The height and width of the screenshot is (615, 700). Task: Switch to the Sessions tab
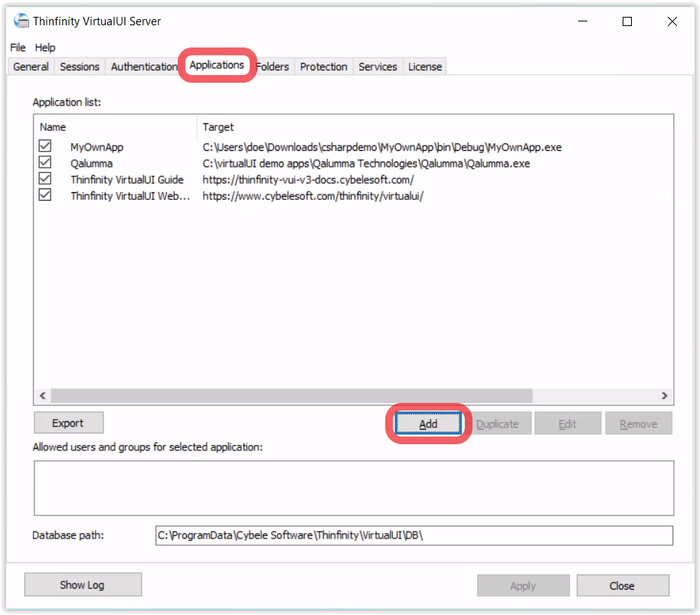[x=80, y=67]
